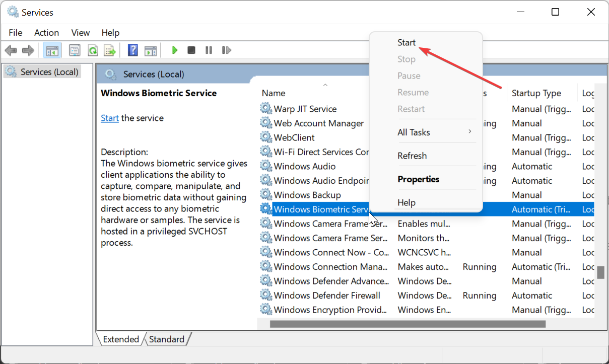Select the Windows Biometric Service row
The width and height of the screenshot is (609, 364).
click(x=426, y=209)
